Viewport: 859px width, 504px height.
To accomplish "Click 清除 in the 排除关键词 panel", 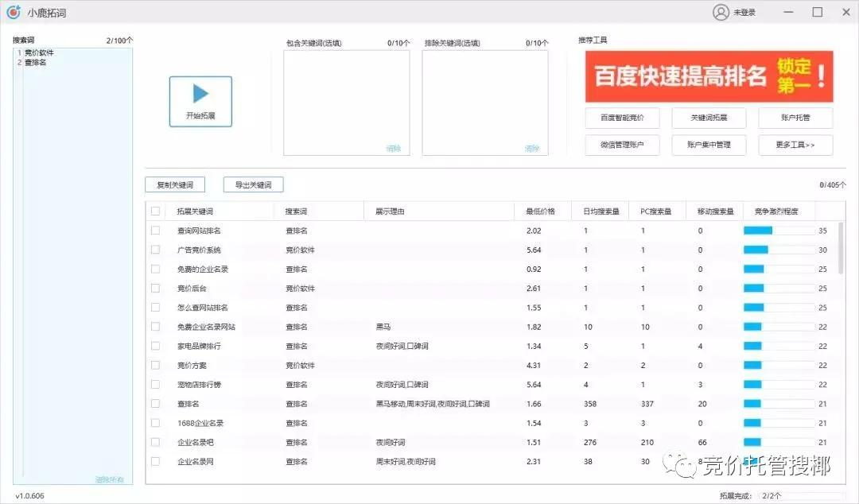I will 531,148.
